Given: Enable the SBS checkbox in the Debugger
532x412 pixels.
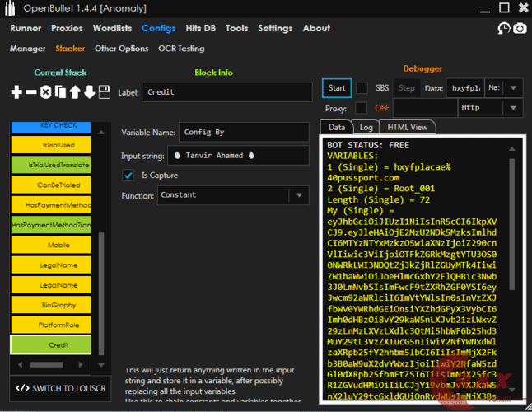Looking at the screenshot, I should (362, 88).
